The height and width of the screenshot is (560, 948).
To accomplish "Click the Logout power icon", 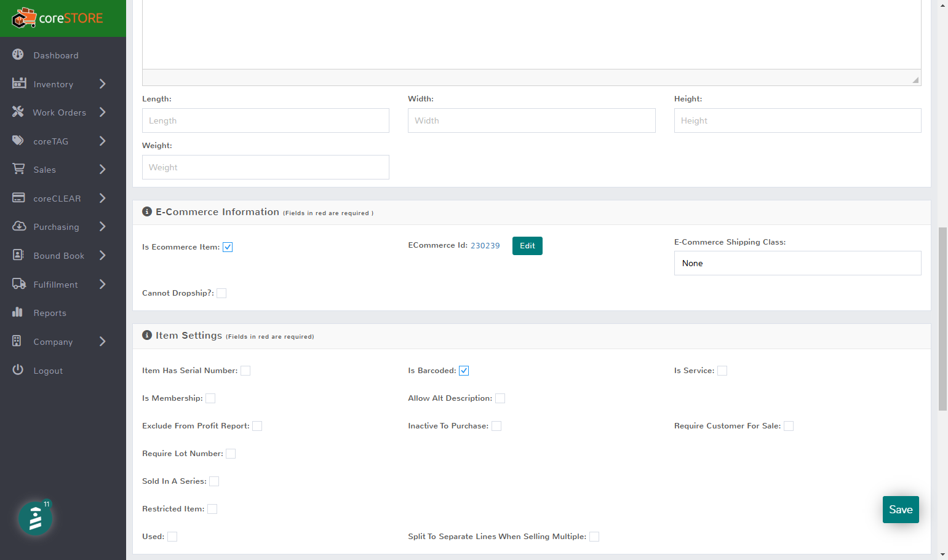I will click(x=18, y=370).
